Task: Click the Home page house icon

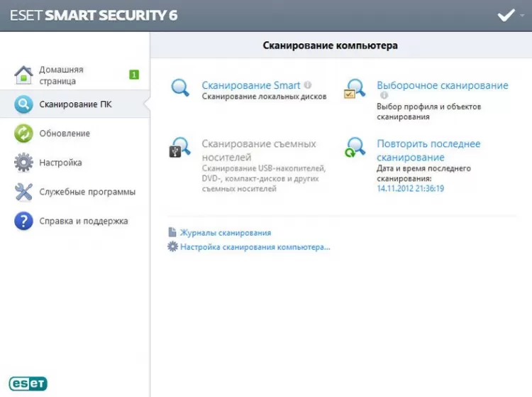Action: coord(23,75)
